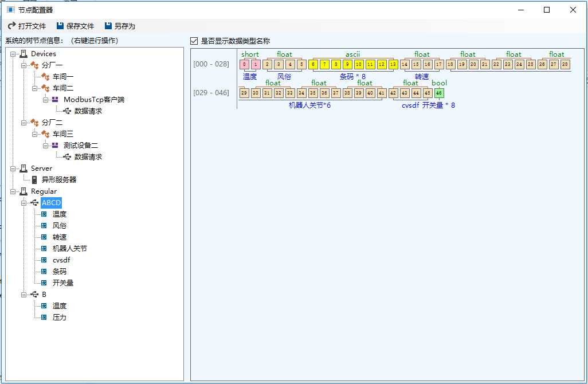Click the Server computer icon
Screen dimensions: 588x384
pos(23,169)
